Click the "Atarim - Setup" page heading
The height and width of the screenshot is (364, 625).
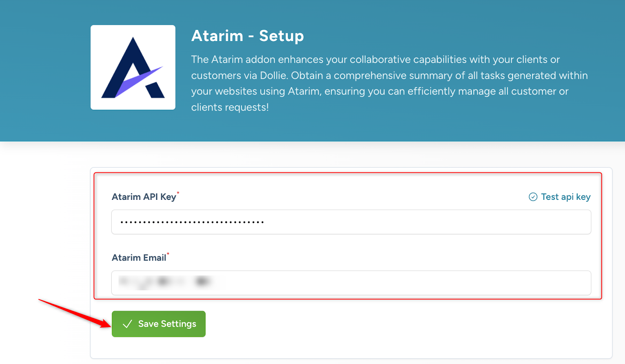pyautogui.click(x=247, y=36)
